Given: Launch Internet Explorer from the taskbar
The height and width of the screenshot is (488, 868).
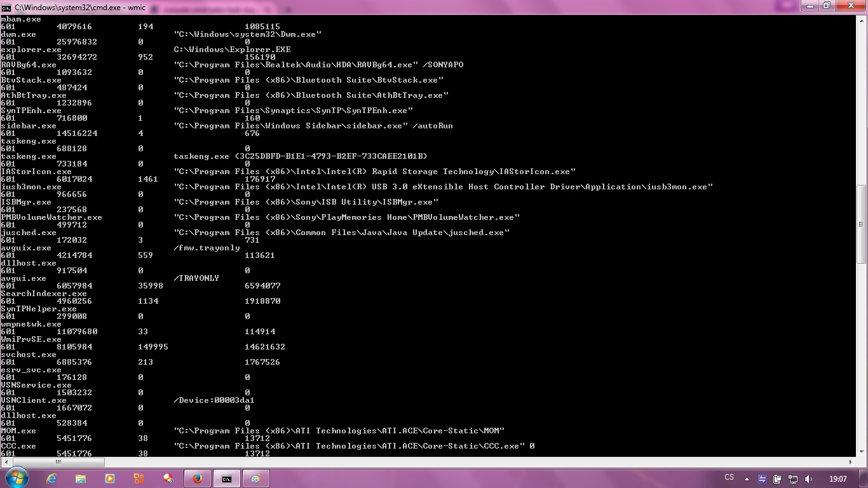Looking at the screenshot, I should click(51, 478).
